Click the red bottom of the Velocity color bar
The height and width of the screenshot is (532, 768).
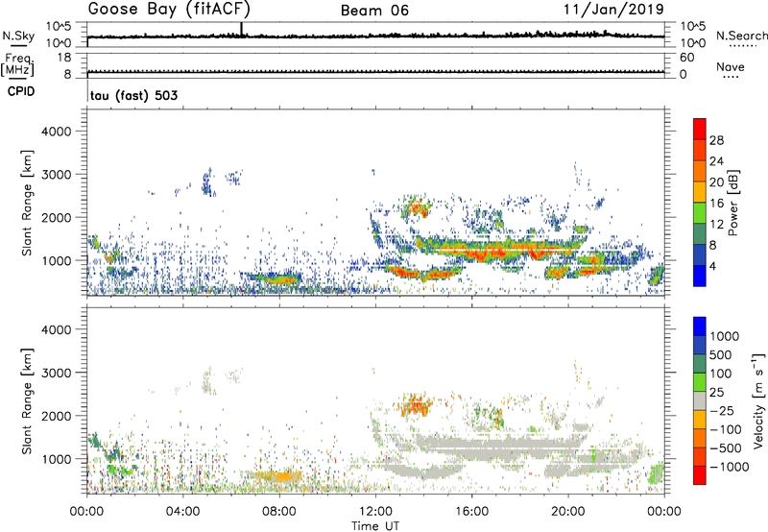point(700,475)
